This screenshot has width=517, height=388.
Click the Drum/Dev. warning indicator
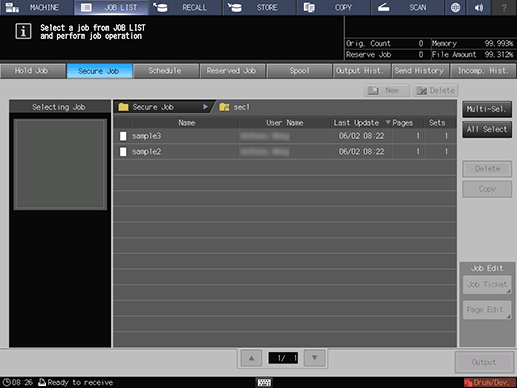[x=490, y=382]
